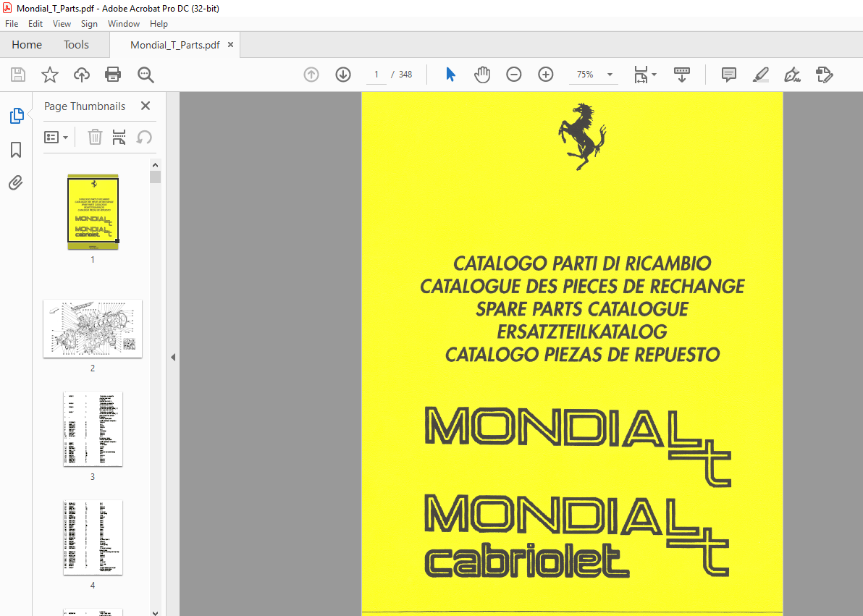Screen dimensions: 863x616
Task: Open the Edit menu
Action: tap(35, 24)
